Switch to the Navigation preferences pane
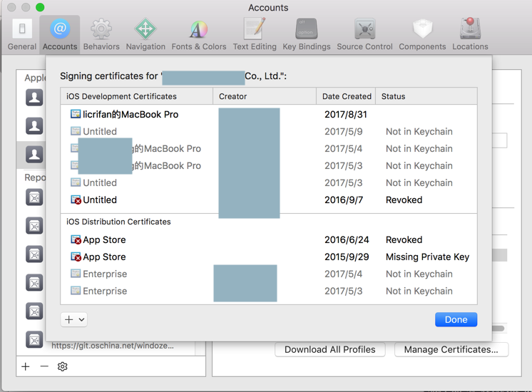 click(145, 34)
